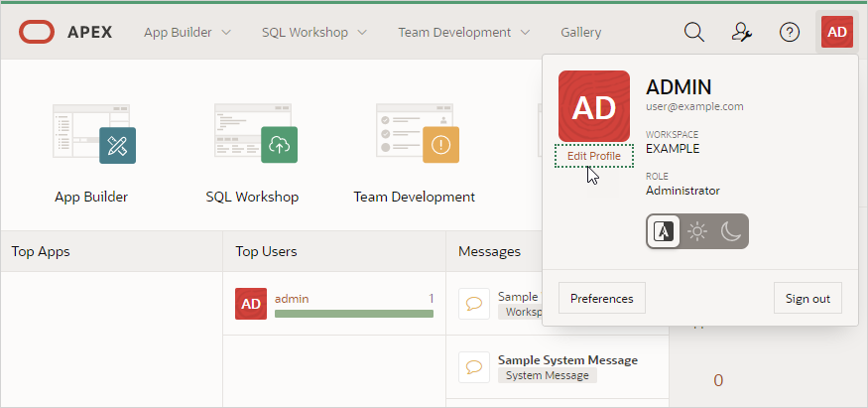Click the Edit Profile link
Screen dimensions: 868x408
tap(594, 156)
